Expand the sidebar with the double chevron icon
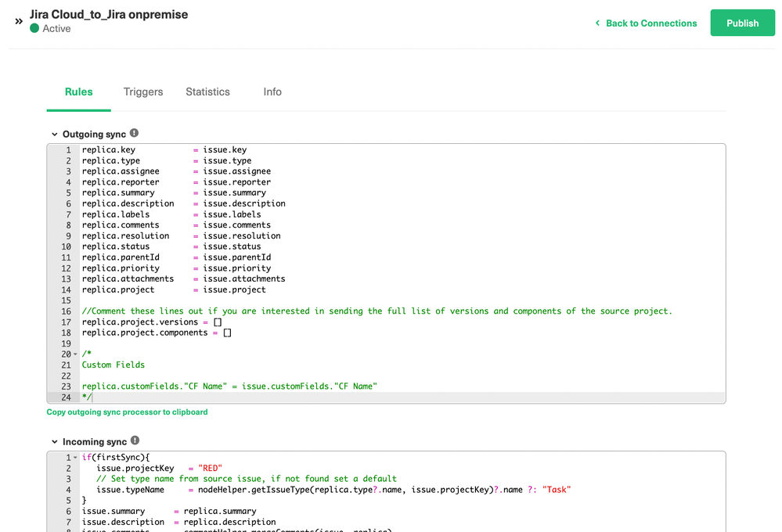The width and height of the screenshot is (782, 532). coord(19,21)
